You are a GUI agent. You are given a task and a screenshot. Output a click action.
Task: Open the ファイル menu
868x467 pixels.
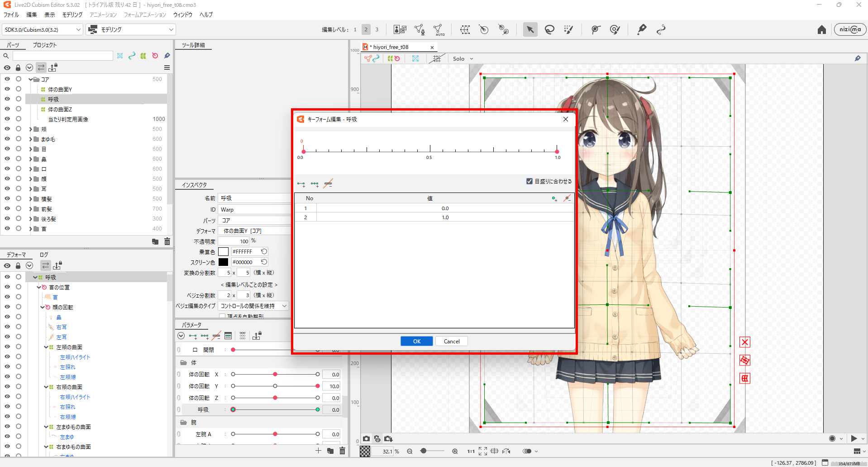pos(11,15)
